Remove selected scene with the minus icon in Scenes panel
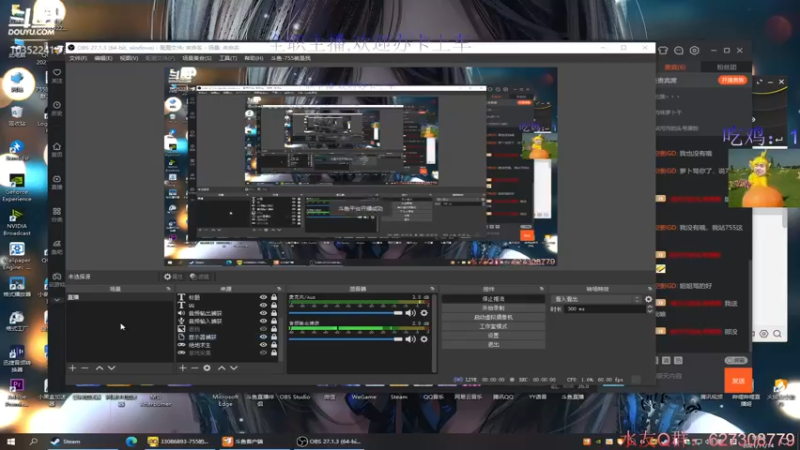Screen dimensions: 800x450 click(85, 368)
